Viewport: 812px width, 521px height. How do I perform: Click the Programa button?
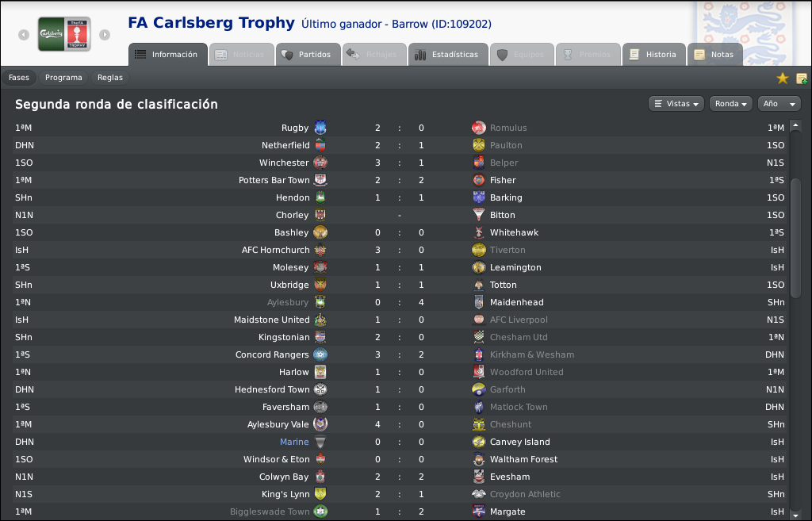[x=63, y=78]
